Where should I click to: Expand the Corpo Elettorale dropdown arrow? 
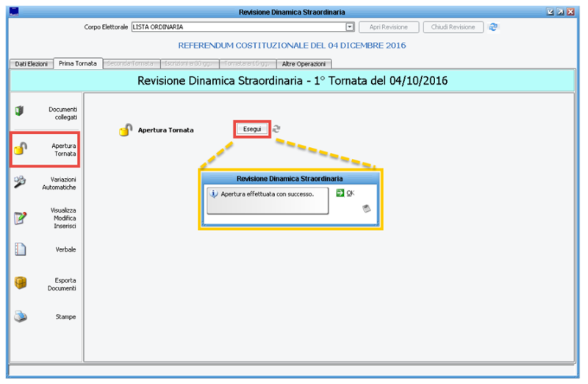(350, 27)
